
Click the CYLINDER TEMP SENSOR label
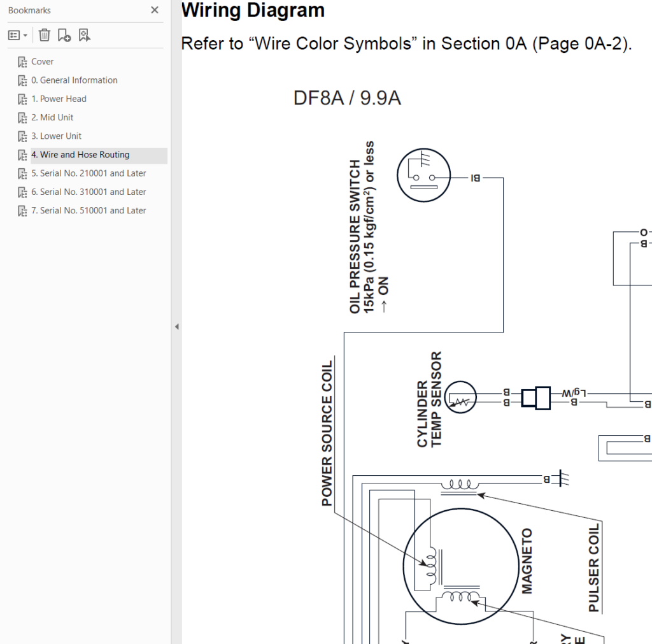(x=429, y=399)
